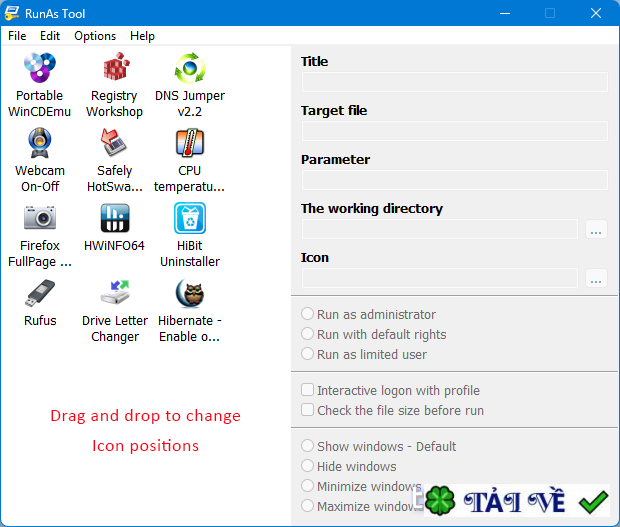Select the HWiNFO64 icon
Image resolution: width=620 pixels, height=527 pixels.
[x=115, y=218]
